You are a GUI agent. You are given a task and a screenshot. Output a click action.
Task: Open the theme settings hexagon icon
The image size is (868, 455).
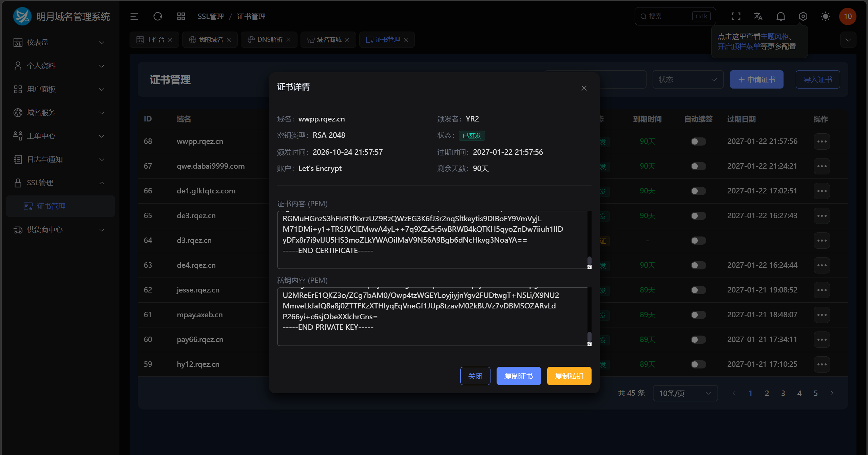[803, 16]
